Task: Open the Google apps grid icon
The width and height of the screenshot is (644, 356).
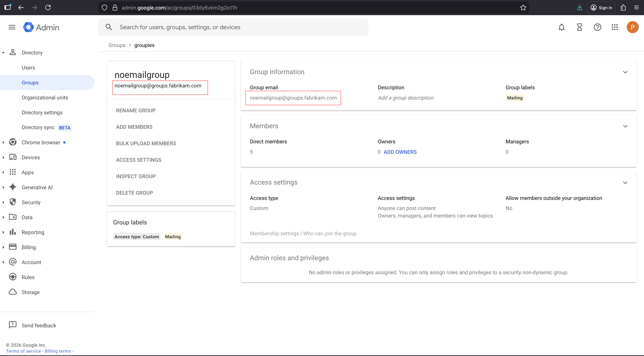Action: pos(615,27)
